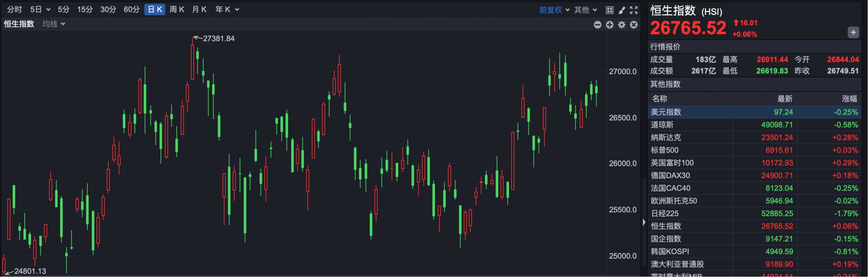
Task: Switch to 周K weekly chart
Action: click(177, 10)
